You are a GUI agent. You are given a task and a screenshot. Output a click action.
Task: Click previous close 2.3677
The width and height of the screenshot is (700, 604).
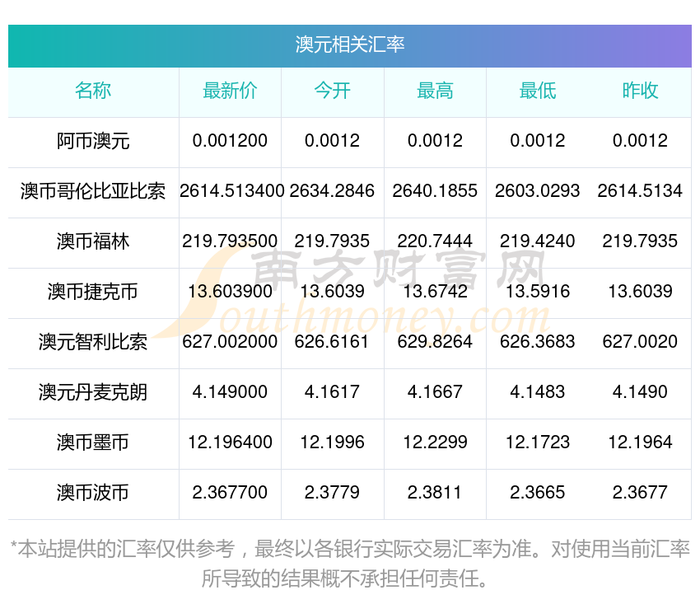click(640, 493)
